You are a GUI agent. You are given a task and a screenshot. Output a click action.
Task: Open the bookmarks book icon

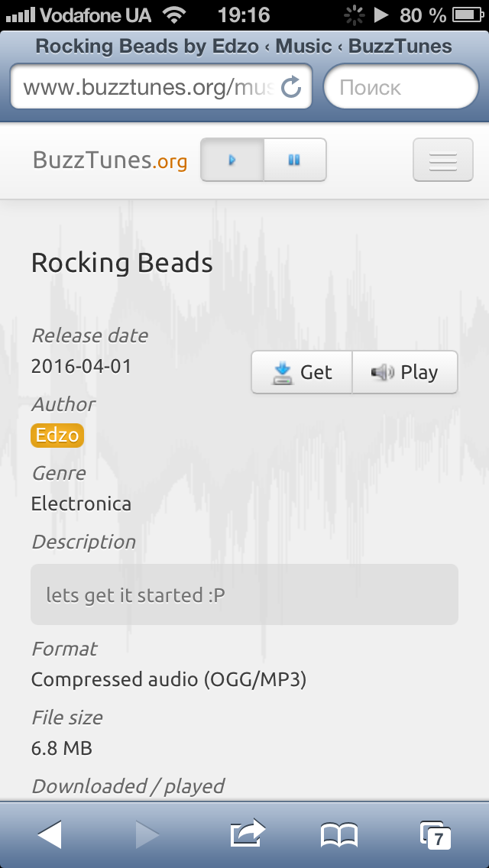(x=339, y=835)
